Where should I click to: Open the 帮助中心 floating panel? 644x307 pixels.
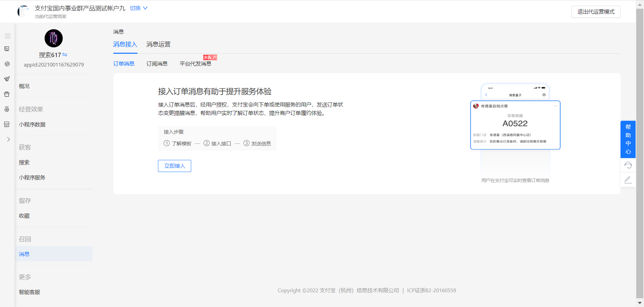(628, 139)
